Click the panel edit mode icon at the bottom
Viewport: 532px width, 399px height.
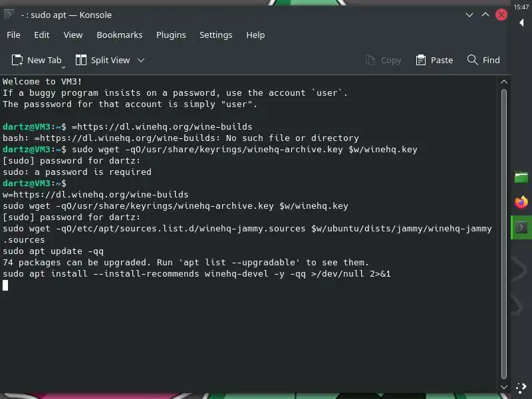pyautogui.click(x=521, y=388)
